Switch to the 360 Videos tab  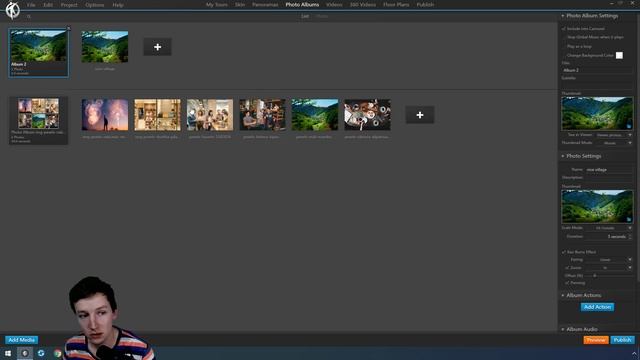click(362, 4)
